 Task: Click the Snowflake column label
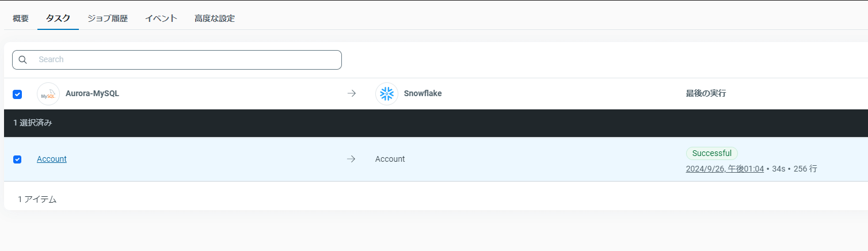(x=422, y=93)
